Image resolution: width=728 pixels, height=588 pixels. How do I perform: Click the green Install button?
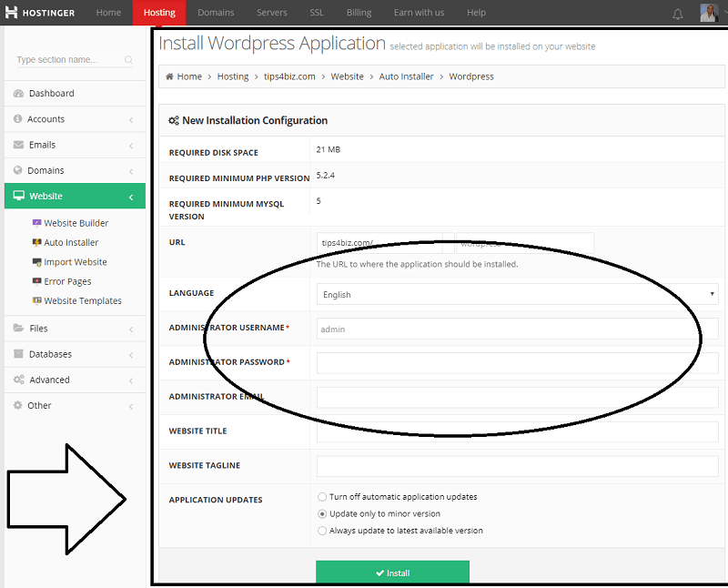392,573
